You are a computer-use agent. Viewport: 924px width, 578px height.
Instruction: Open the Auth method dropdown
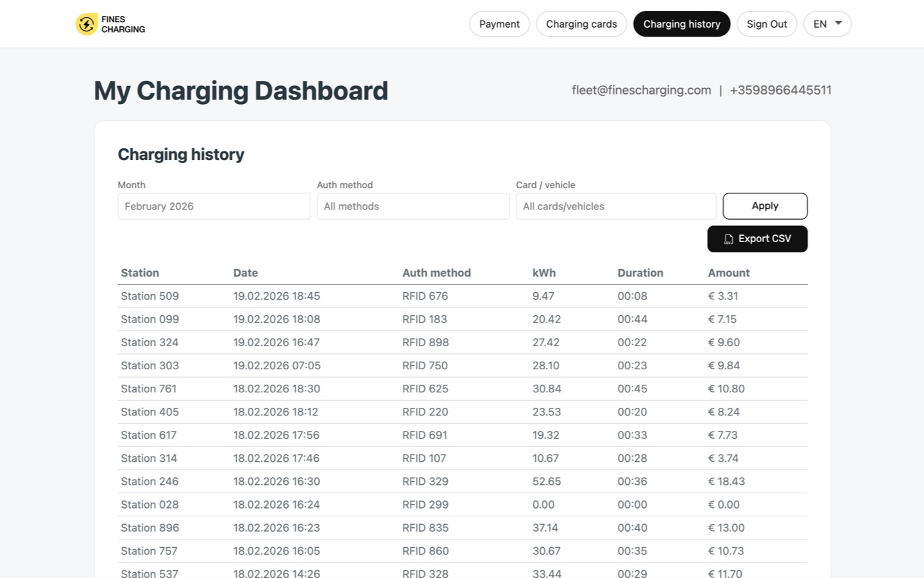click(x=413, y=206)
